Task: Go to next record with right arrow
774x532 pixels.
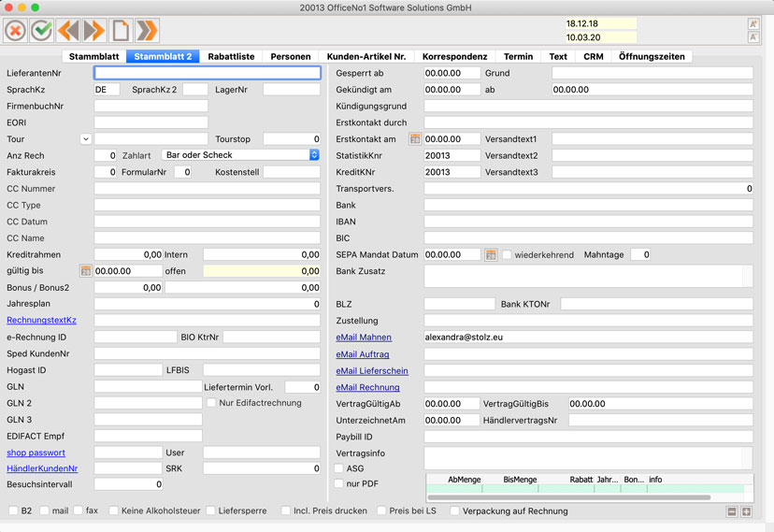Action: tap(94, 31)
